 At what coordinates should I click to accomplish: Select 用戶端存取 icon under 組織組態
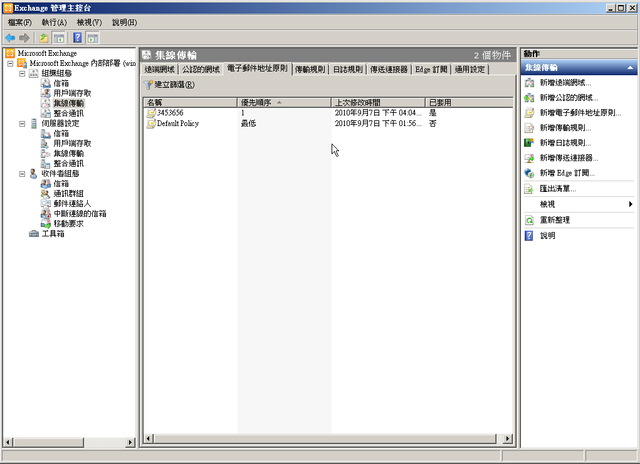tap(46, 93)
